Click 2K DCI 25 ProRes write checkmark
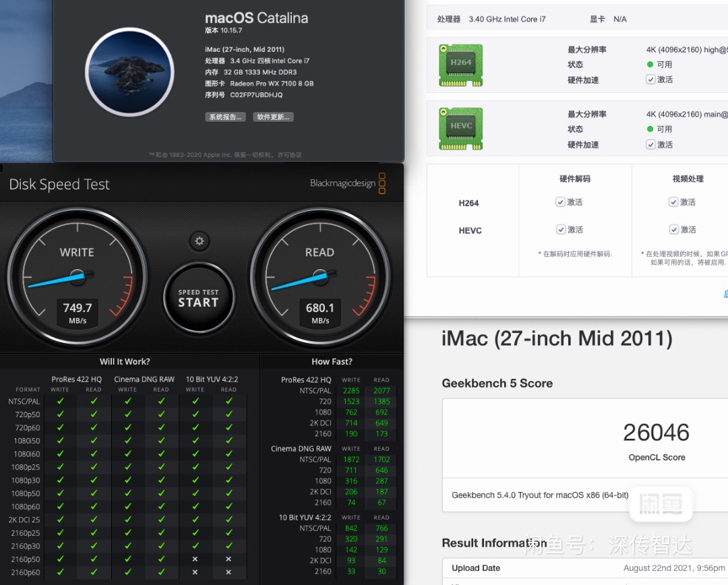This screenshot has height=585, width=728. (x=61, y=520)
